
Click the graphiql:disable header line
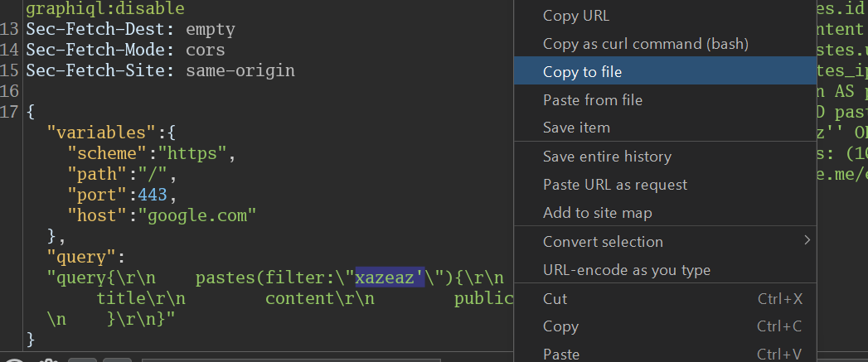coord(105,8)
